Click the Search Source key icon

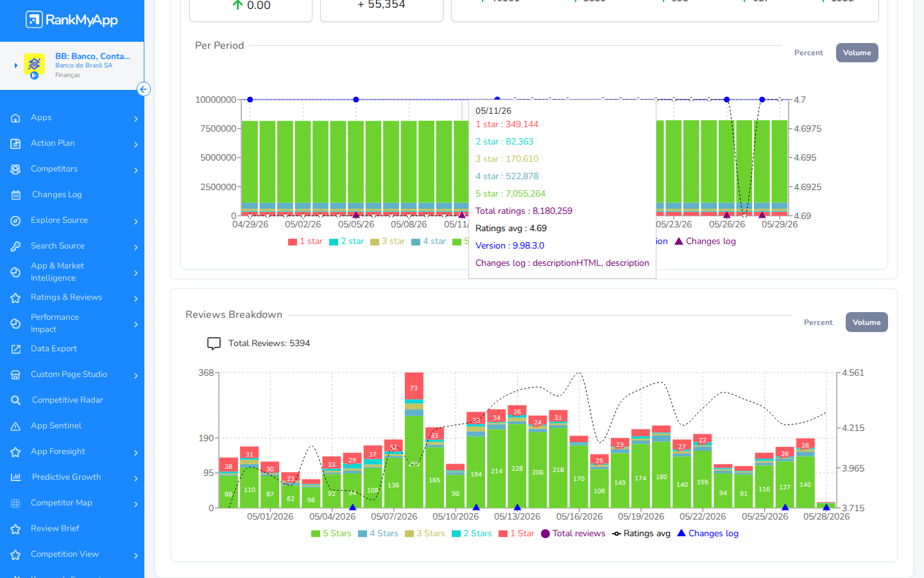point(15,247)
